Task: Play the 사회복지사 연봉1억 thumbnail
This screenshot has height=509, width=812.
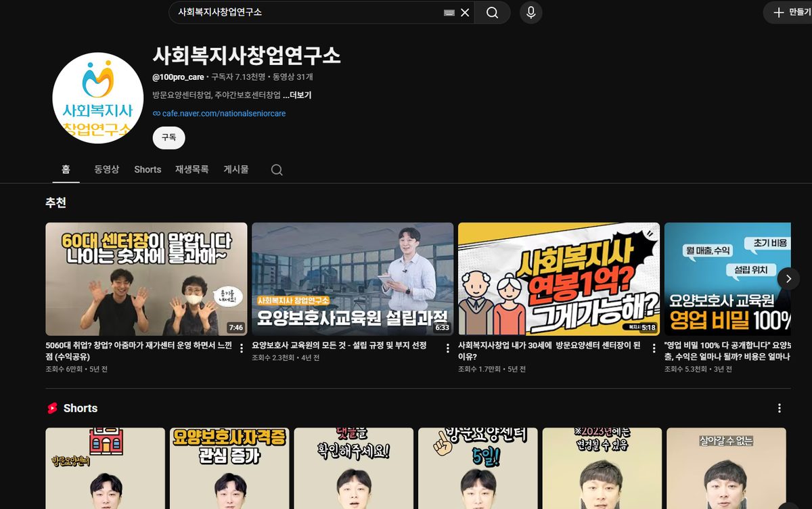Action: [x=559, y=279]
